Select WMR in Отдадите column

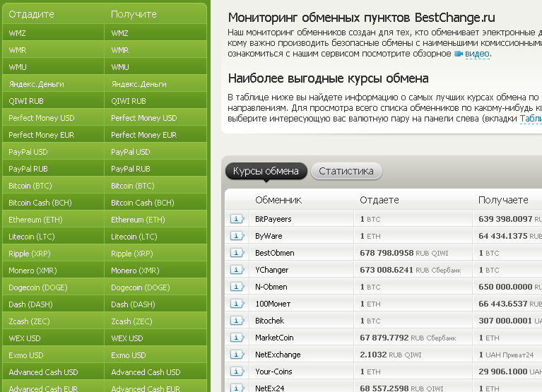pyautogui.click(x=53, y=49)
